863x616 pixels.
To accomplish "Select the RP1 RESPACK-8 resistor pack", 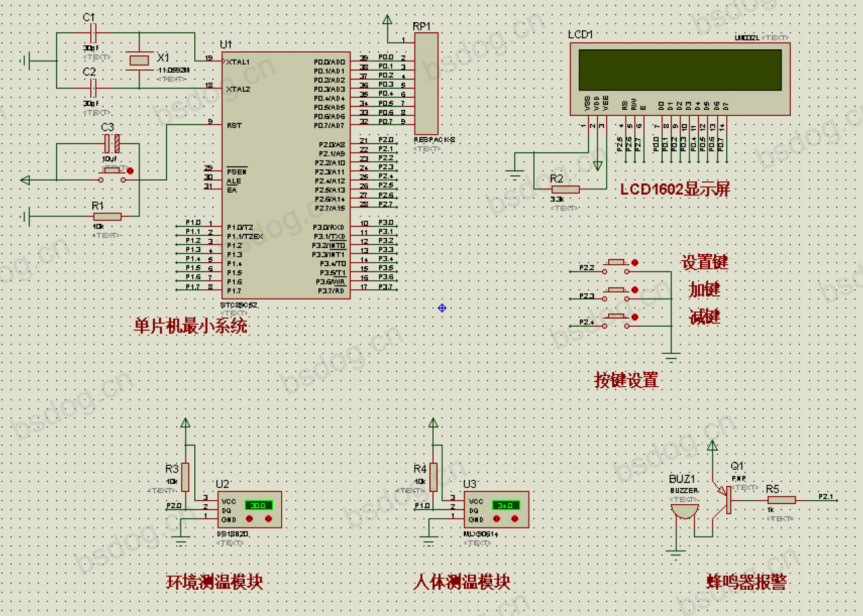I will click(425, 84).
